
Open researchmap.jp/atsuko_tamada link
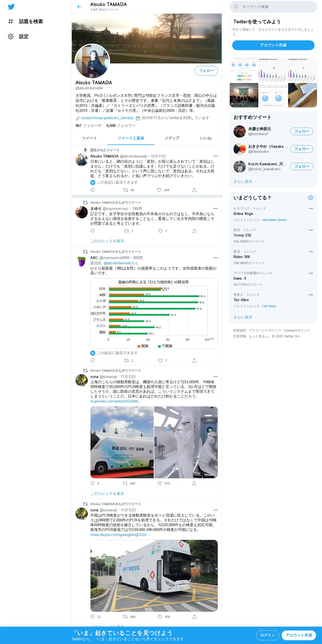[x=107, y=118]
